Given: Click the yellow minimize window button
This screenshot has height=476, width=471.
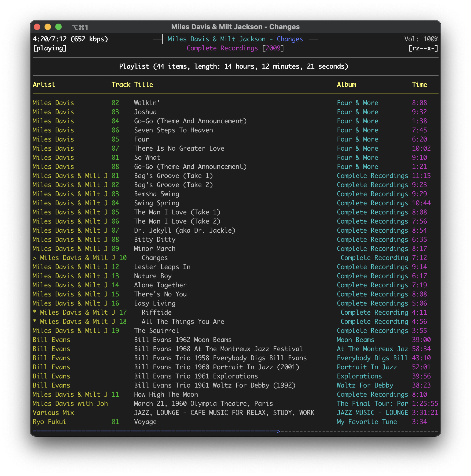Looking at the screenshot, I should 48,27.
